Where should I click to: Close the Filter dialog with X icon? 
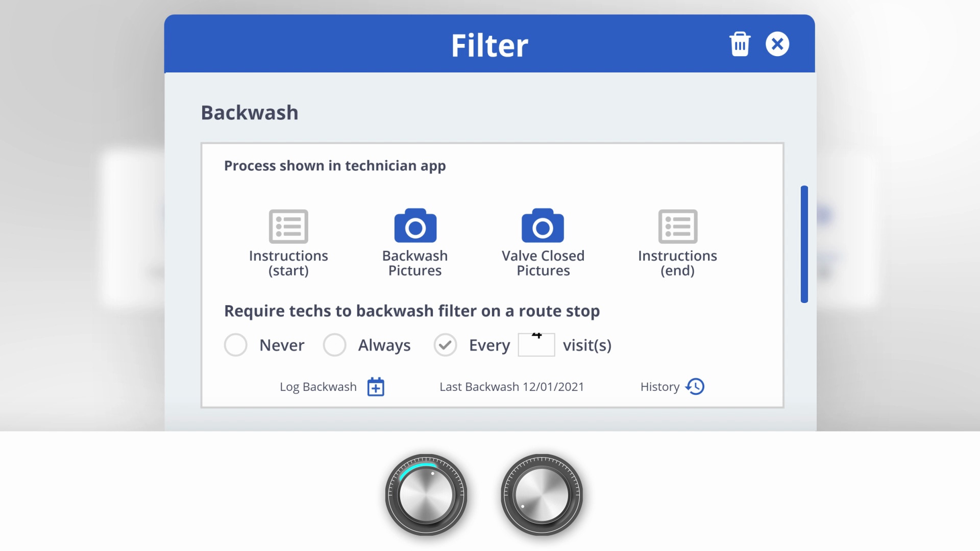777,44
